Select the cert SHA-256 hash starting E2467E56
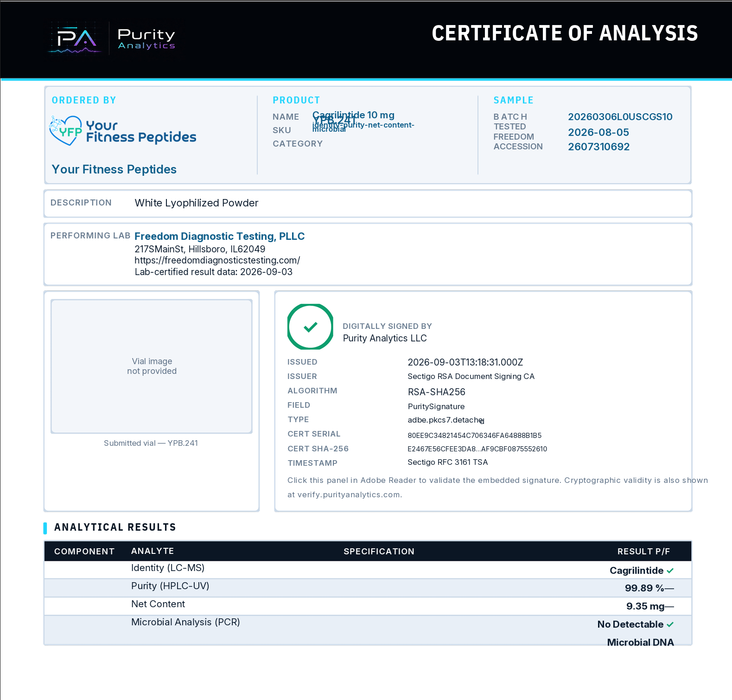Viewport: 732px width, 700px height. (477, 449)
